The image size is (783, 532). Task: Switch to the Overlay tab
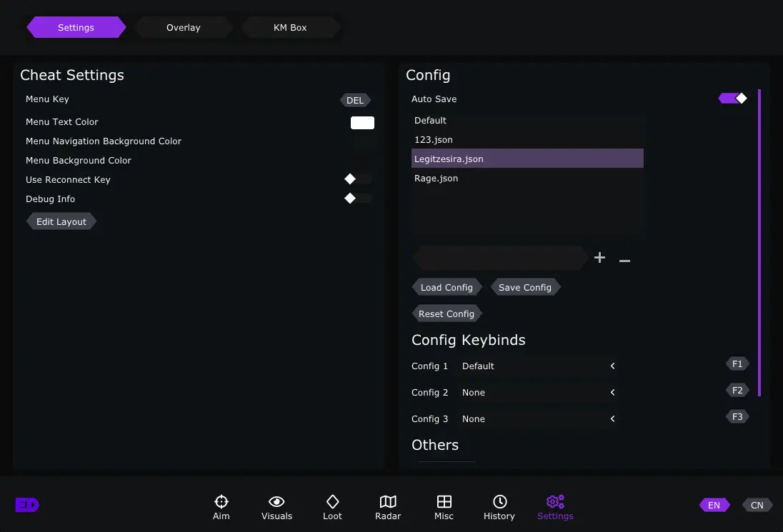(184, 28)
